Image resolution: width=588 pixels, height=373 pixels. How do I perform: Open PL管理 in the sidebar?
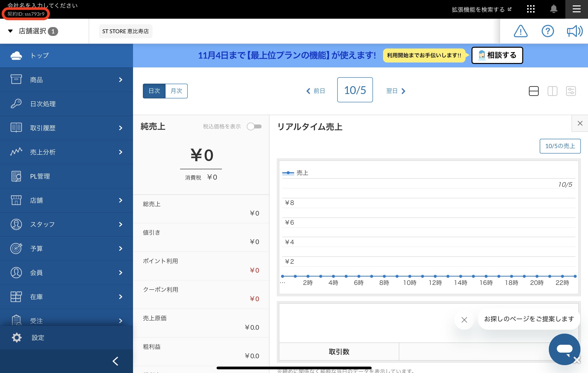pos(66,176)
